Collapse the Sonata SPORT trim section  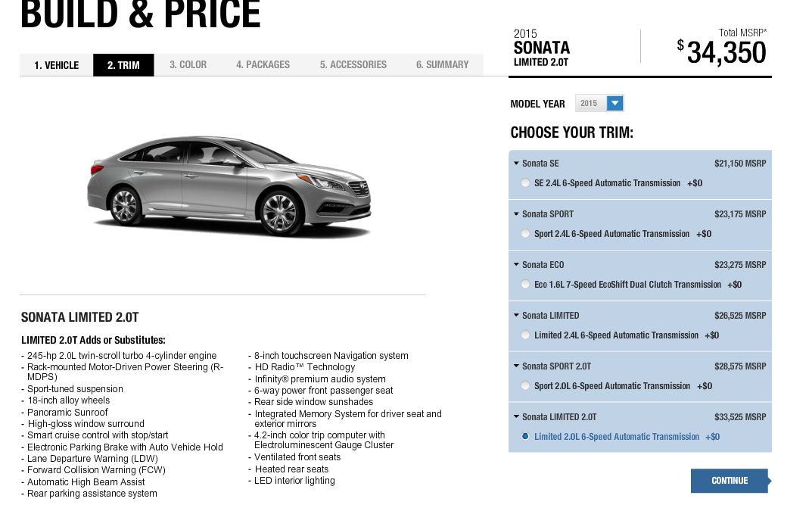tap(516, 213)
